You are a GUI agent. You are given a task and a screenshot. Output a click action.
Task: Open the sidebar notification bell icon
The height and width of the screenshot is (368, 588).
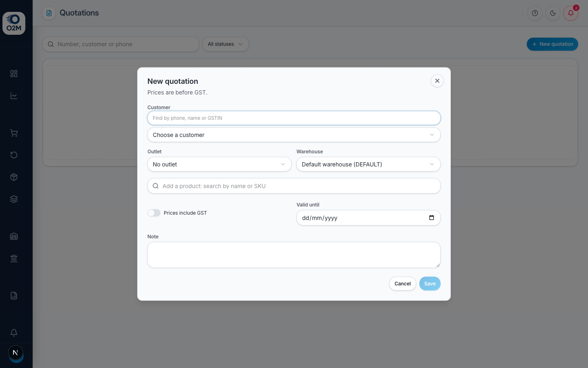14,333
